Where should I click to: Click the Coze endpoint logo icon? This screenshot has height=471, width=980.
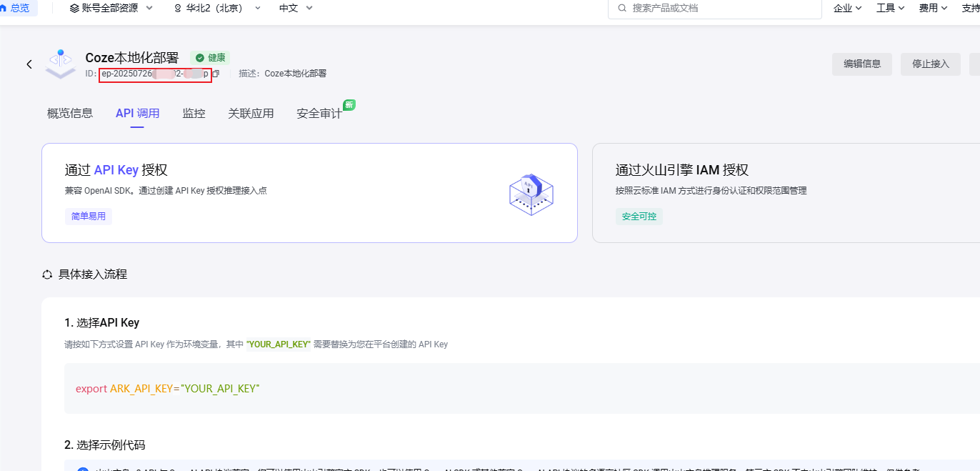[x=61, y=64]
